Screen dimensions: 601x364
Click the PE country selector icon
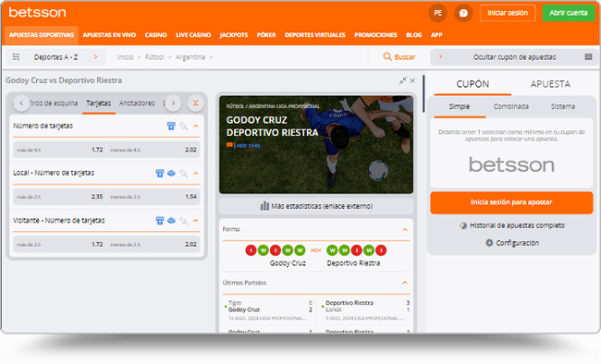click(x=437, y=13)
